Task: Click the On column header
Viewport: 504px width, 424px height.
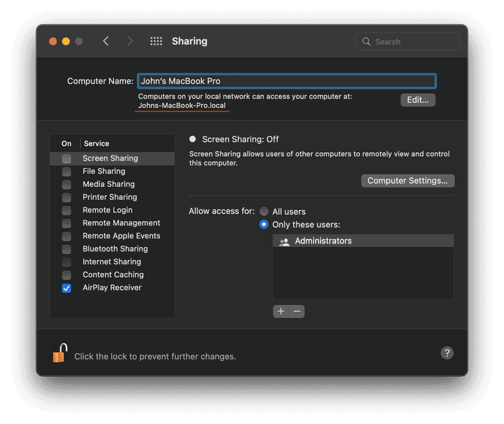Action: point(66,144)
